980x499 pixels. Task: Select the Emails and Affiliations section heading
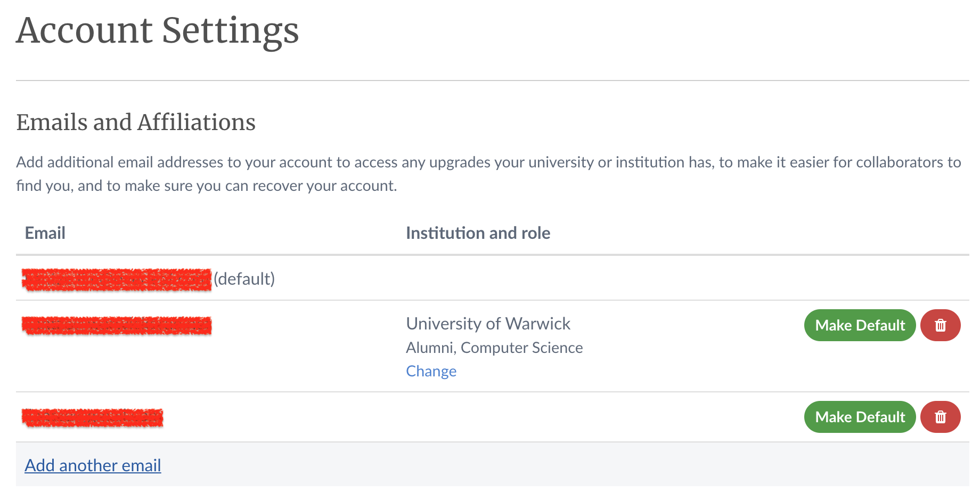pos(136,123)
